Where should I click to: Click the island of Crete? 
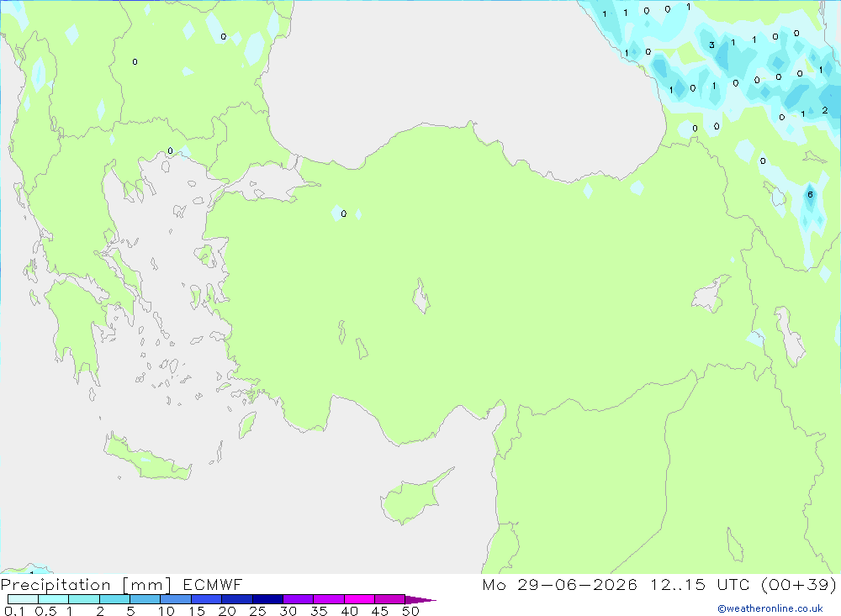click(147, 456)
